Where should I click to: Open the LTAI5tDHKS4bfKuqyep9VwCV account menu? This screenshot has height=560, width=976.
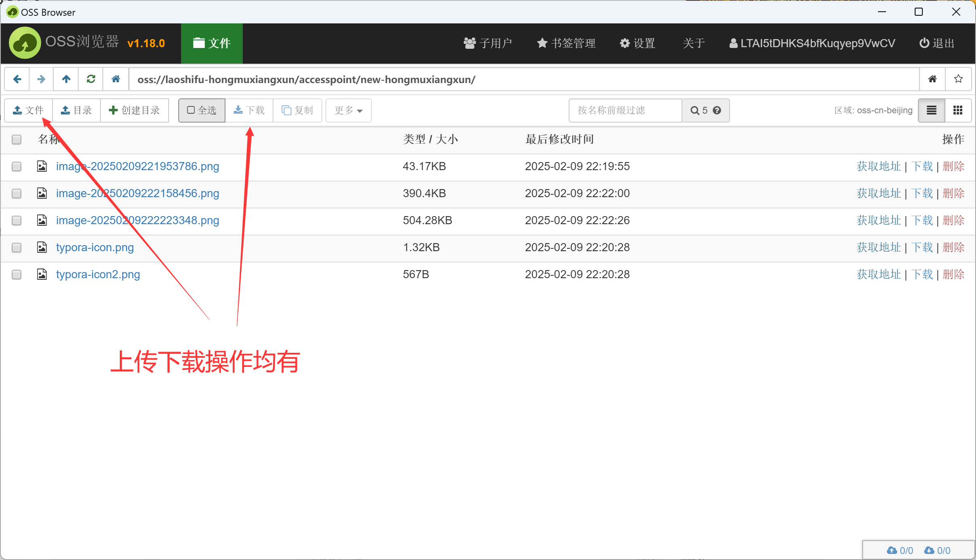[x=812, y=43]
